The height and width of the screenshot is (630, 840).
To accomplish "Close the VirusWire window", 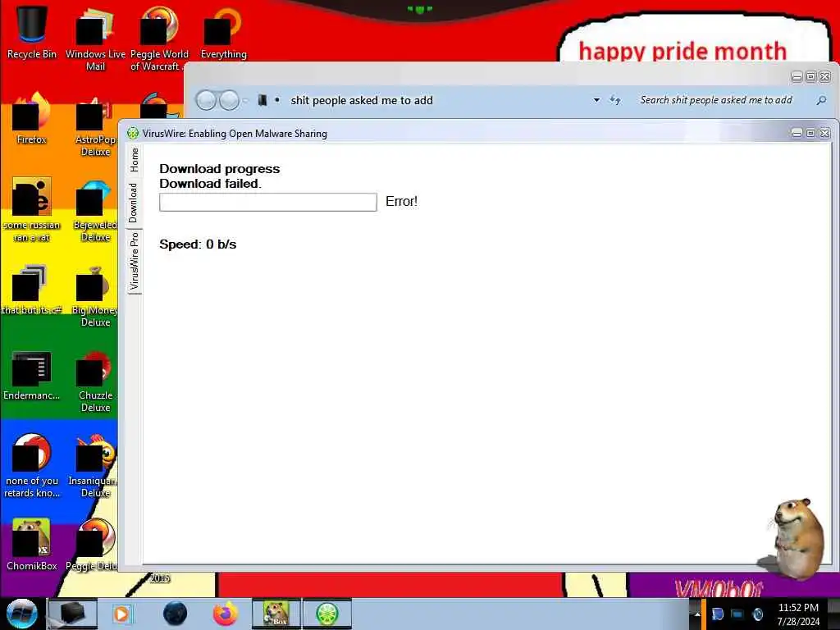I will [x=825, y=134].
